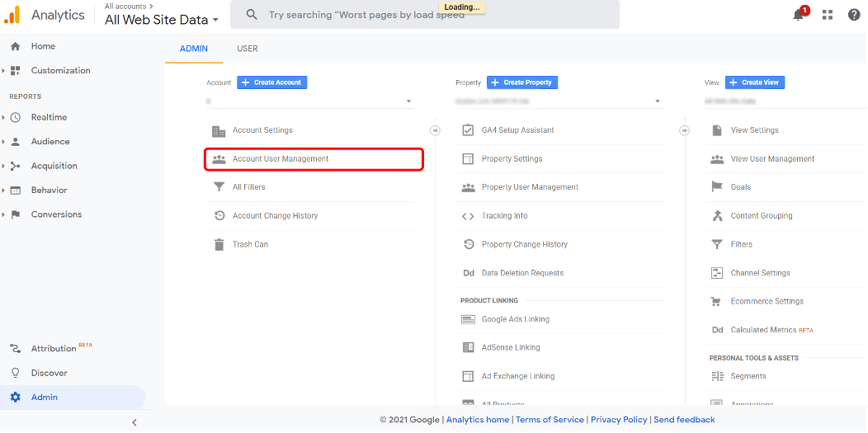Click the Home house icon
Image resolution: width=868 pixels, height=433 pixels.
click(x=16, y=46)
